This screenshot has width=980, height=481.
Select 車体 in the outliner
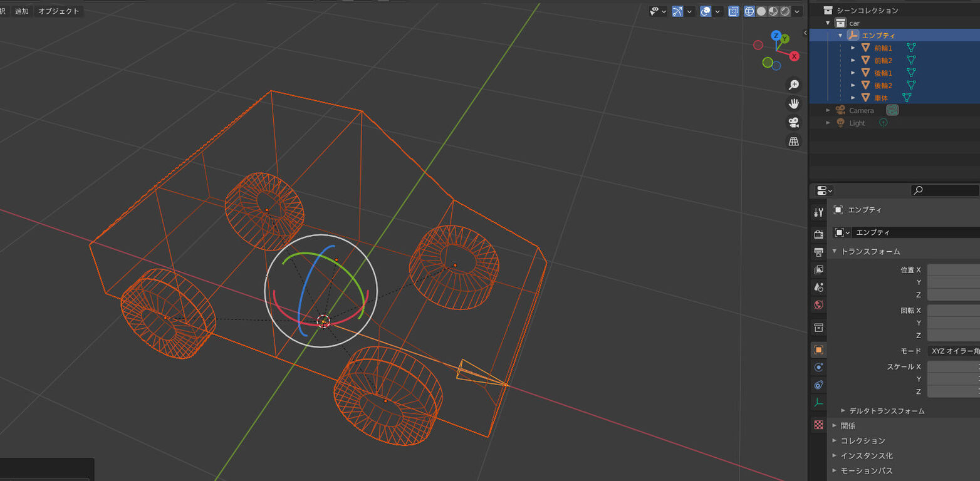coord(881,98)
